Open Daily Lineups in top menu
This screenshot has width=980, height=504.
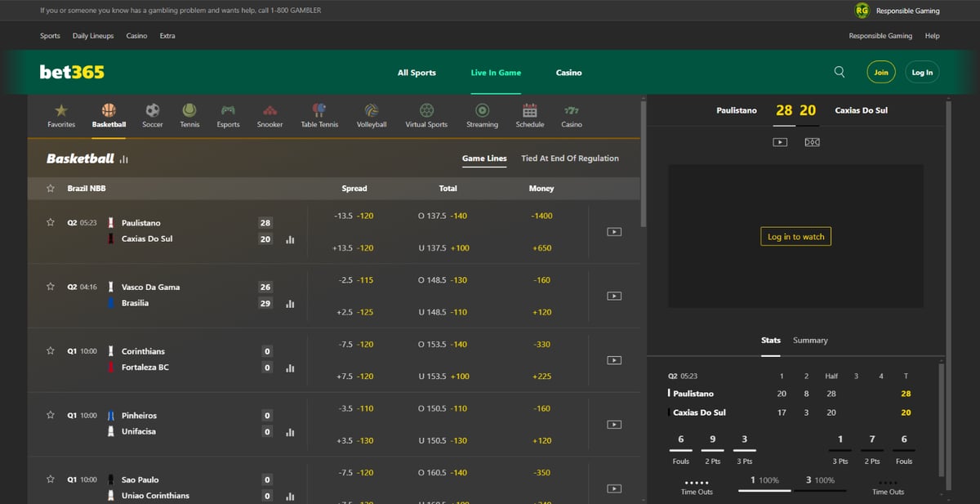click(93, 36)
